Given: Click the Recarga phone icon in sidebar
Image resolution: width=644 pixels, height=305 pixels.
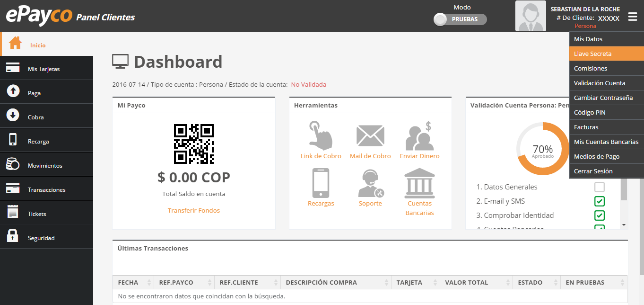Looking at the screenshot, I should click(x=13, y=140).
